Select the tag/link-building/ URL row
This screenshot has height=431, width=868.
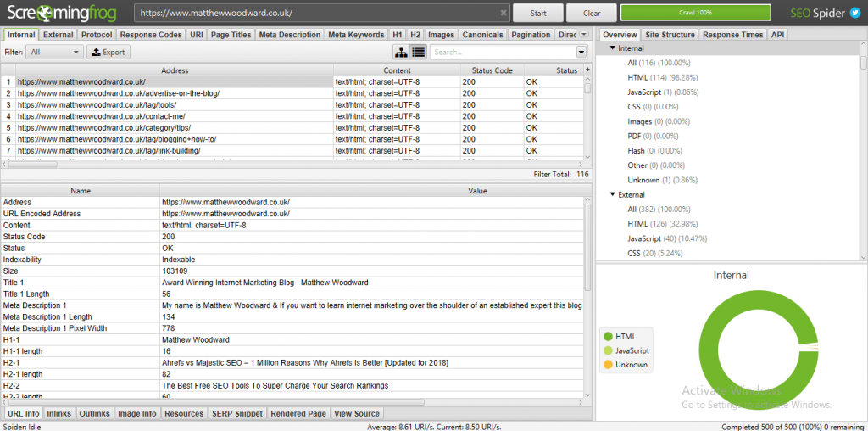click(x=292, y=151)
